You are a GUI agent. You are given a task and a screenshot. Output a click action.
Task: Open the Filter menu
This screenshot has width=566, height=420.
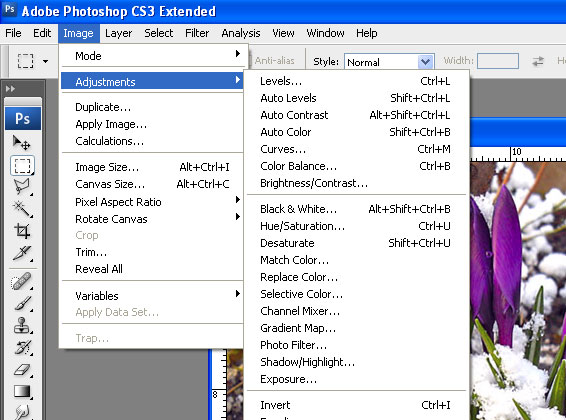point(197,33)
